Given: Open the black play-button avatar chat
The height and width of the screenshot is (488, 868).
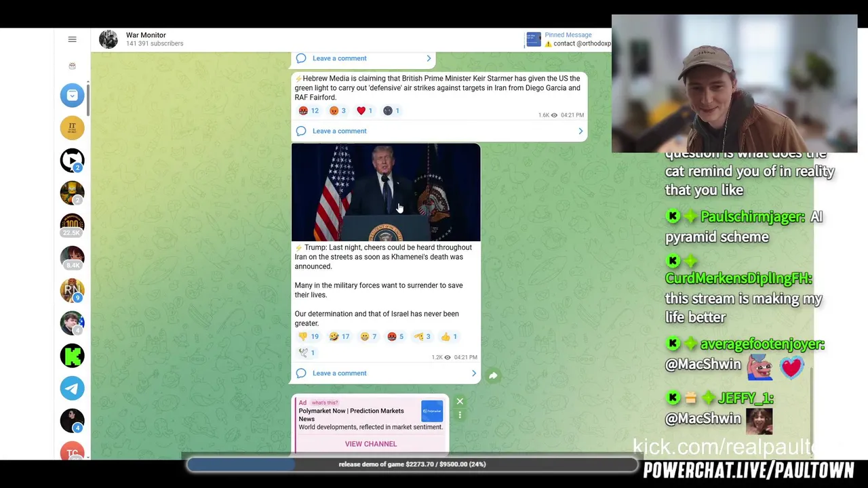Looking at the screenshot, I should click(72, 160).
